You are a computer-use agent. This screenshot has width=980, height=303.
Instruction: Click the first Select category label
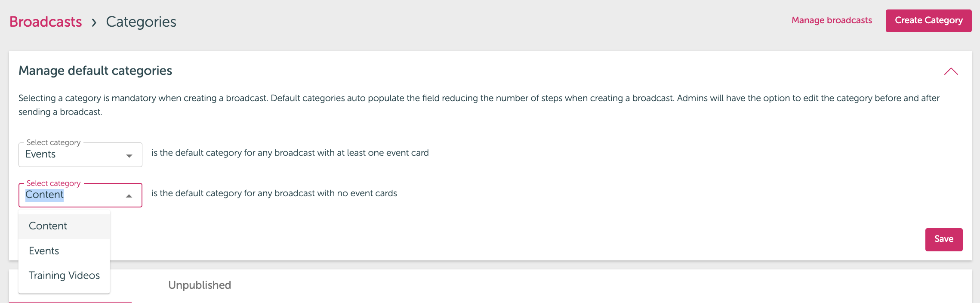coord(53,142)
